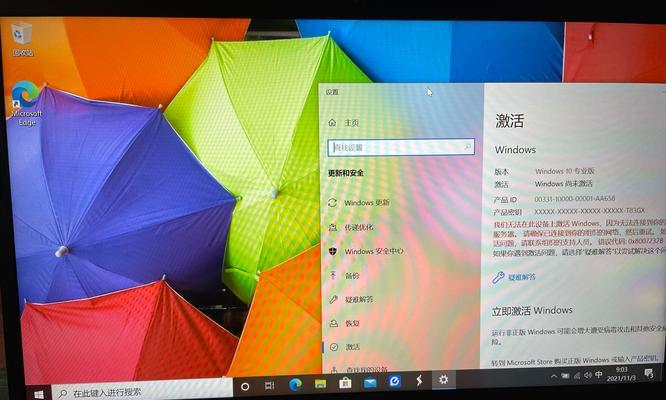Image resolution: width=666 pixels, height=400 pixels.
Task: Click the shield icon for 安全中心
Action: [x=333, y=251]
